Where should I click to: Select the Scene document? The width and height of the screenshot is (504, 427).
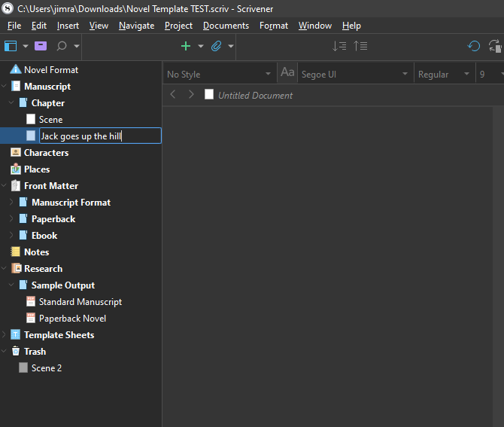[x=51, y=120]
